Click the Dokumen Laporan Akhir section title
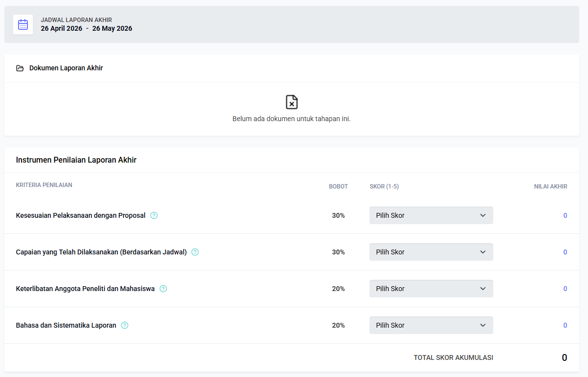The width and height of the screenshot is (588, 377). [66, 68]
